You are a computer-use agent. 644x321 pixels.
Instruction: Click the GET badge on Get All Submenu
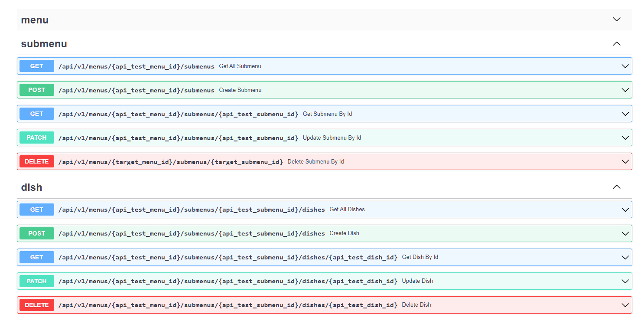coord(36,66)
